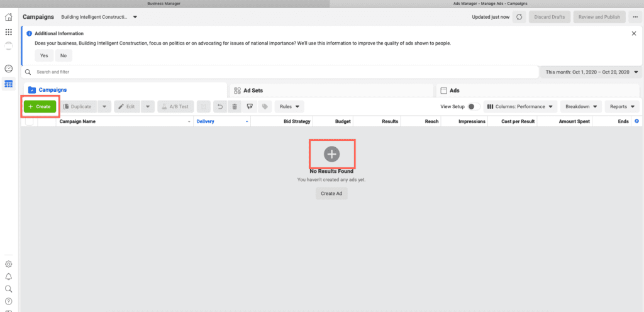
Task: Toggle the View Setup switch
Action: point(474,106)
